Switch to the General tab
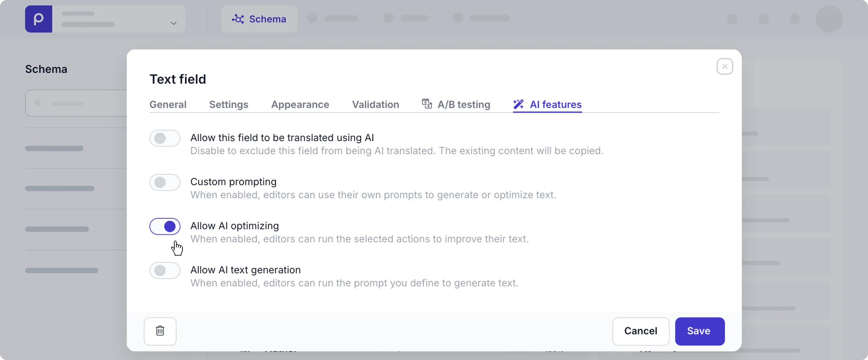This screenshot has height=360, width=868. pyautogui.click(x=168, y=104)
